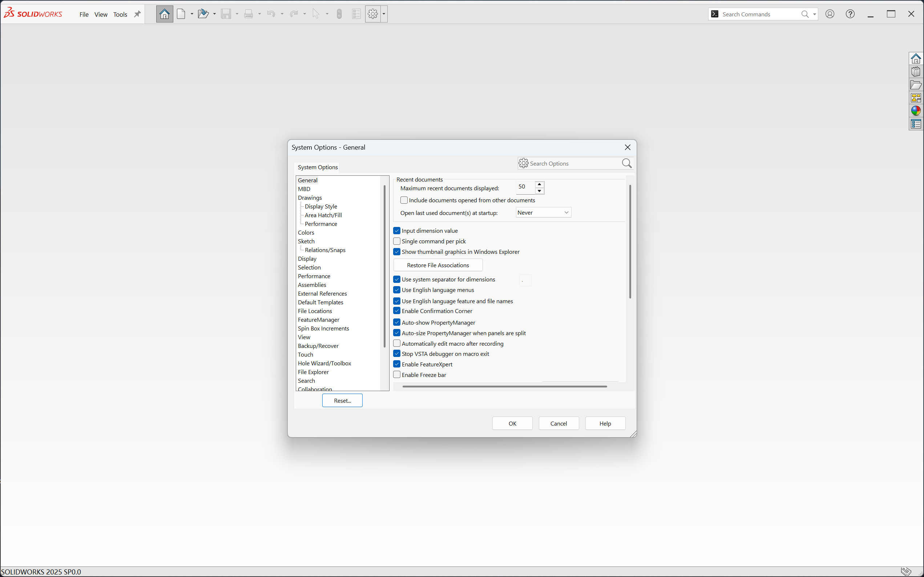Open the startup documents Never dropdown

[x=543, y=212]
